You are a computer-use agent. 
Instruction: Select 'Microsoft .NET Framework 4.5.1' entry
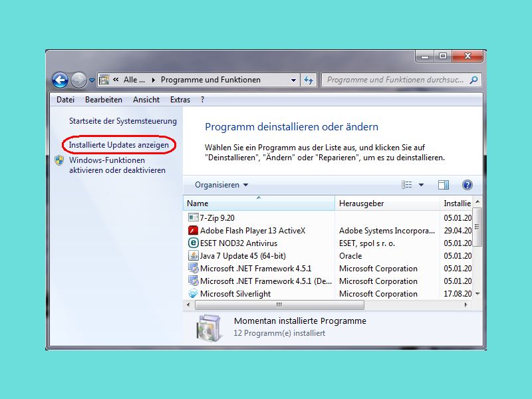click(255, 269)
